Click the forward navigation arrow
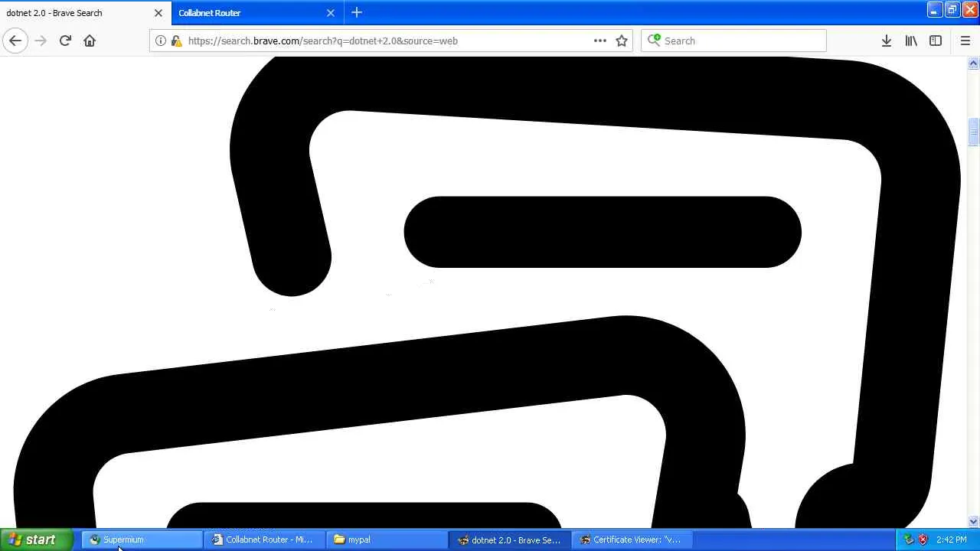980x551 pixels. pyautogui.click(x=41, y=41)
